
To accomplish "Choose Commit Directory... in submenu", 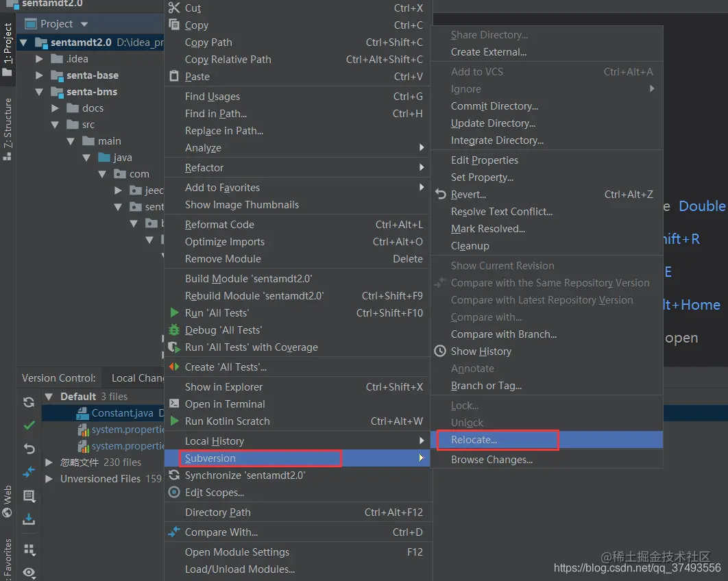I will [546, 106].
